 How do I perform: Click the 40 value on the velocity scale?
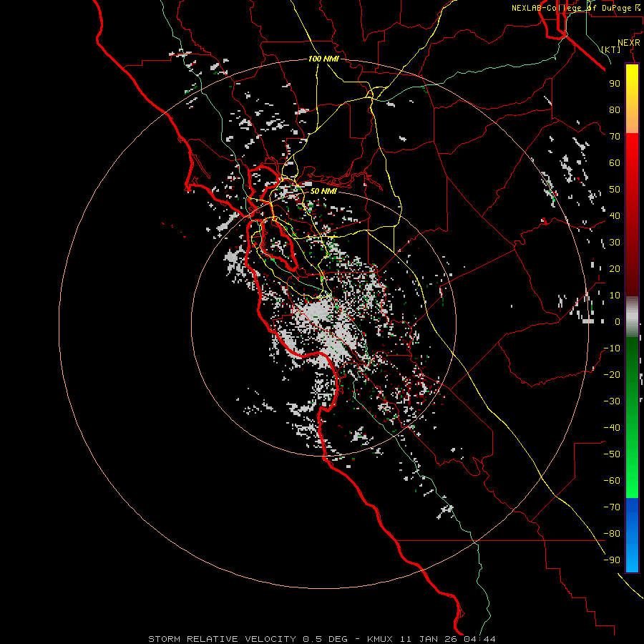click(615, 216)
